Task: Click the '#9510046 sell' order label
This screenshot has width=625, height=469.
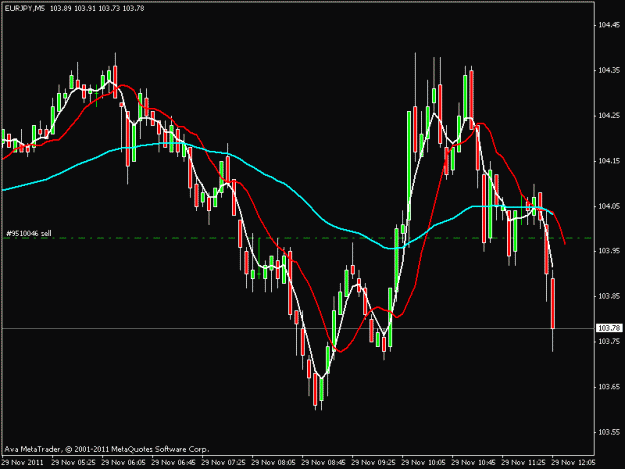Action: coord(29,233)
